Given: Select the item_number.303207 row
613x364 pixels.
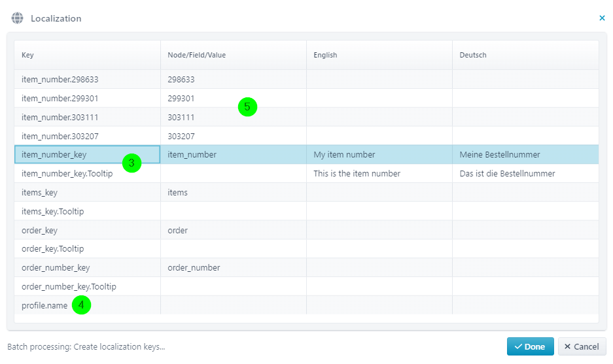Looking at the screenshot, I should tap(60, 136).
